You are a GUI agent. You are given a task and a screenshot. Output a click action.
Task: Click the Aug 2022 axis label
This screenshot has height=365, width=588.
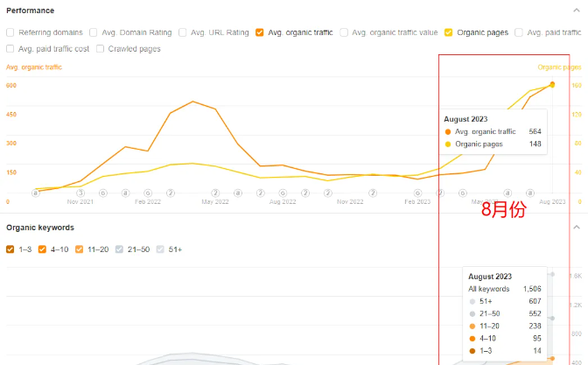[283, 202]
